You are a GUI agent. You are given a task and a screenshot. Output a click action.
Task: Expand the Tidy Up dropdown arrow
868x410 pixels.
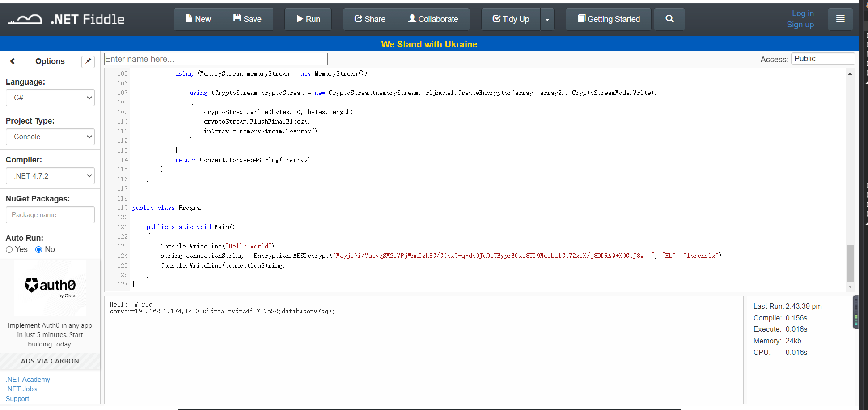(547, 19)
